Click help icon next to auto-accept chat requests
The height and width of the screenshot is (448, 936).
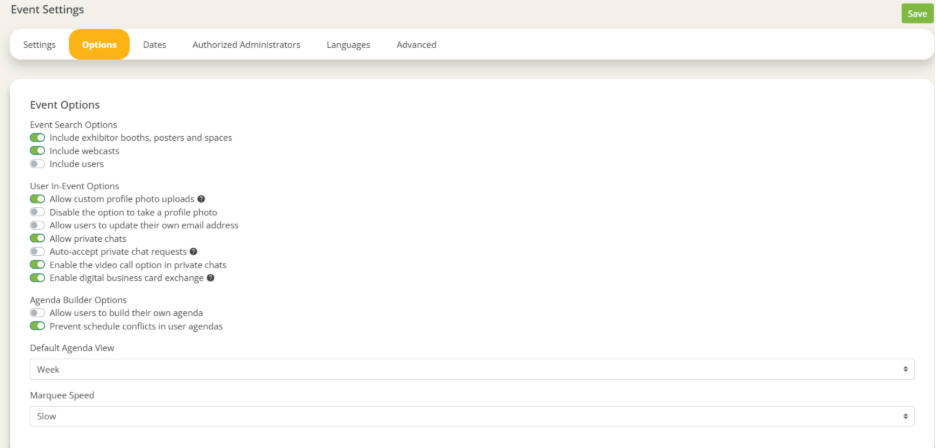[194, 252]
